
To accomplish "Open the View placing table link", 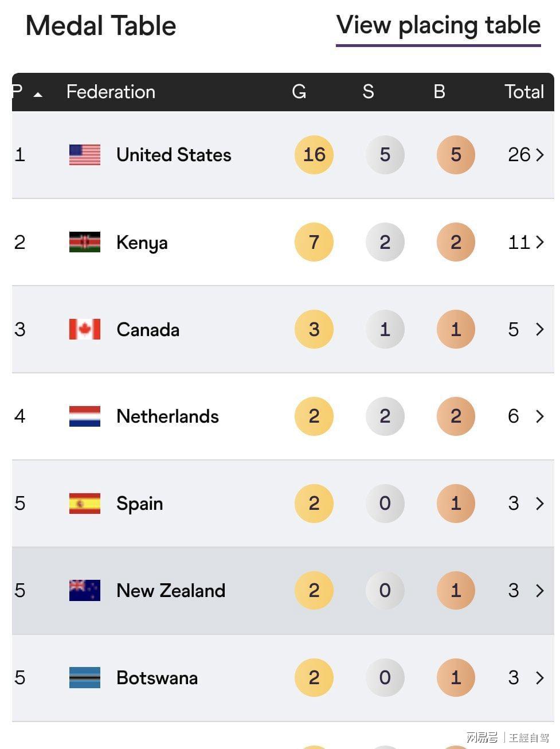I will click(438, 26).
